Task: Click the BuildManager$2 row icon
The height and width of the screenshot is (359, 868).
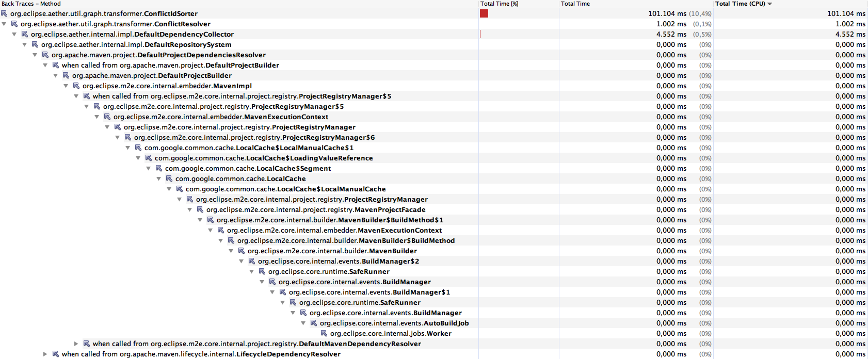Action: click(x=252, y=261)
